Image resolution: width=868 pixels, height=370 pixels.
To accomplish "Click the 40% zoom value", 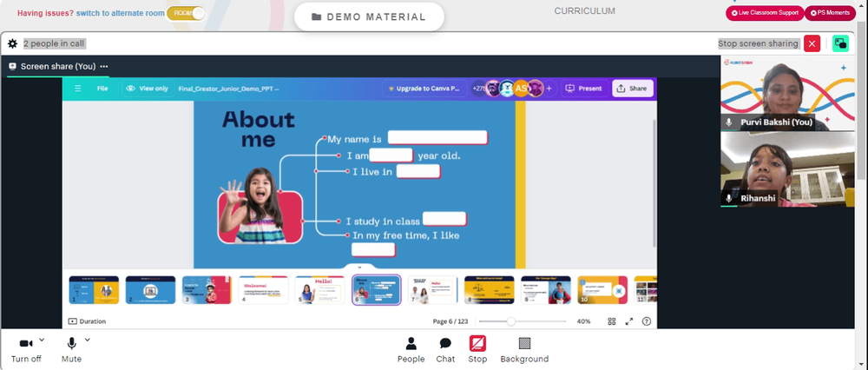I will [583, 321].
